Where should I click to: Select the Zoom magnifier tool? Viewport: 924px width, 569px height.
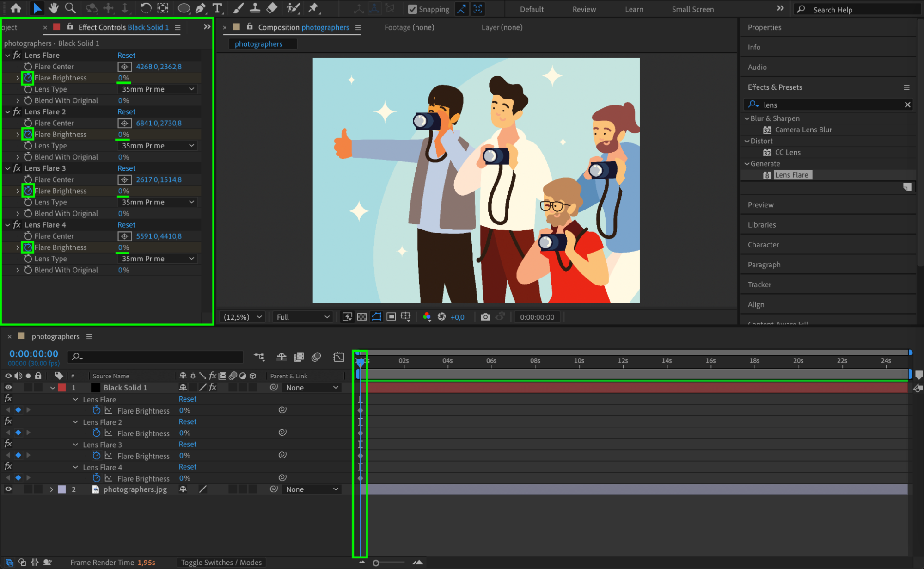[x=70, y=8]
